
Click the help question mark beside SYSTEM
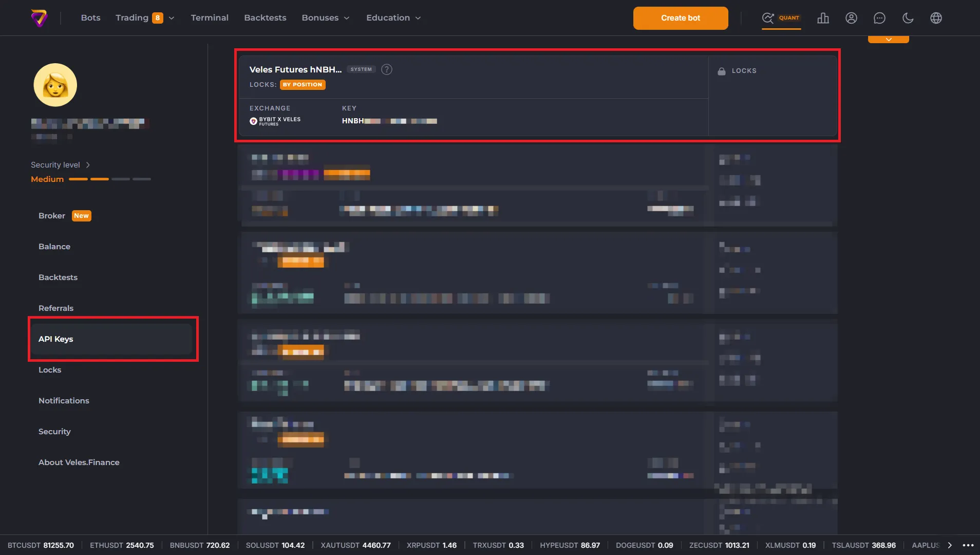pyautogui.click(x=387, y=69)
